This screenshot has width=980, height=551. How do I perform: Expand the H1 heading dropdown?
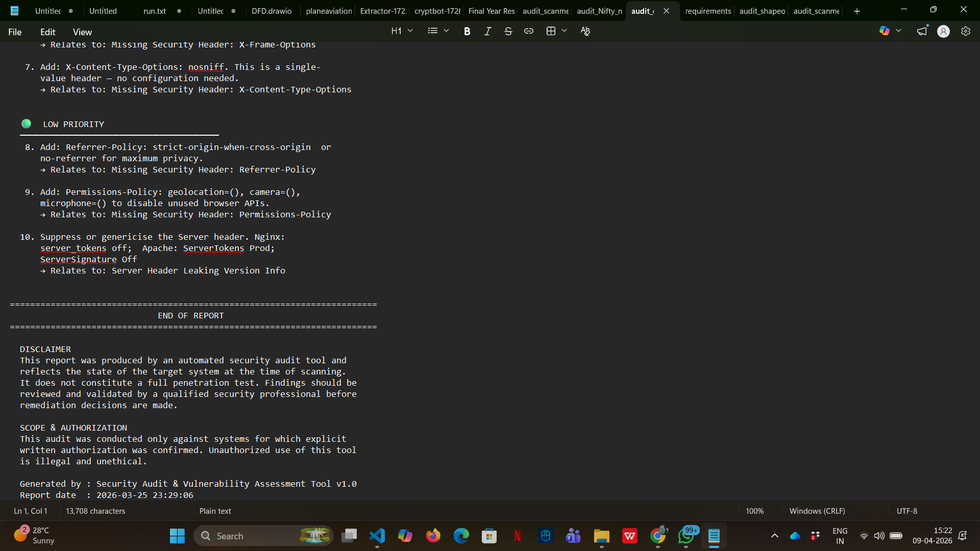coord(402,31)
